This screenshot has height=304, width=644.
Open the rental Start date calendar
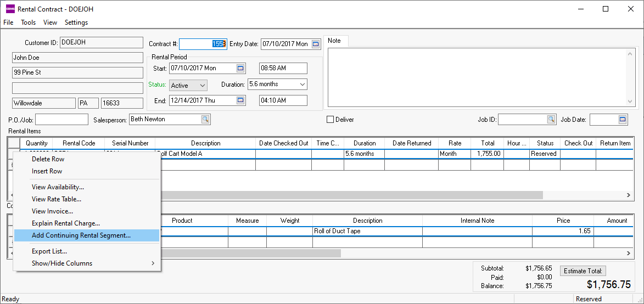(240, 68)
